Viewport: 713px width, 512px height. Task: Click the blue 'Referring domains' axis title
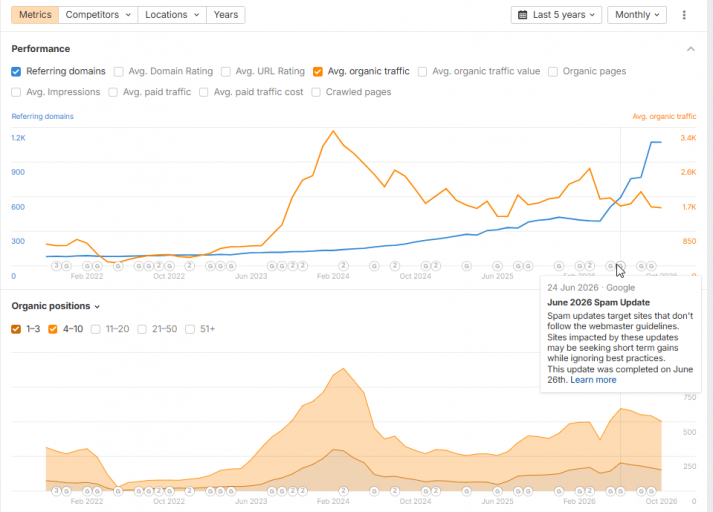click(x=42, y=116)
